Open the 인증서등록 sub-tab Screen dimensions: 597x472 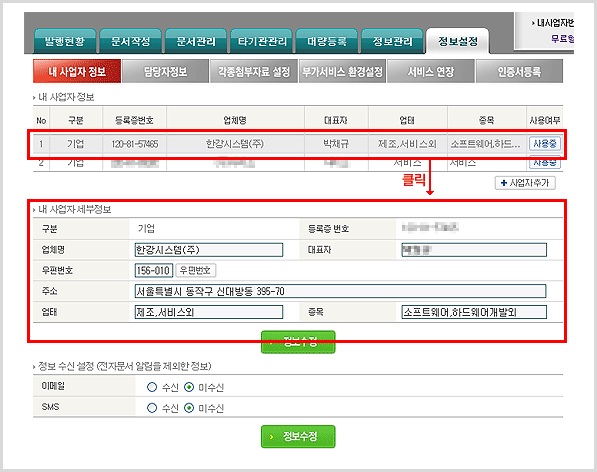click(x=519, y=71)
